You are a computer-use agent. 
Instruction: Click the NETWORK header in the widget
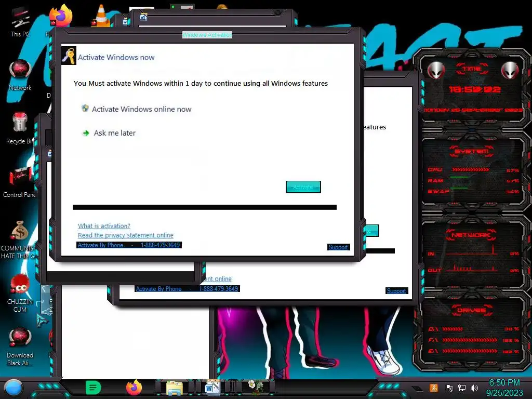point(471,235)
